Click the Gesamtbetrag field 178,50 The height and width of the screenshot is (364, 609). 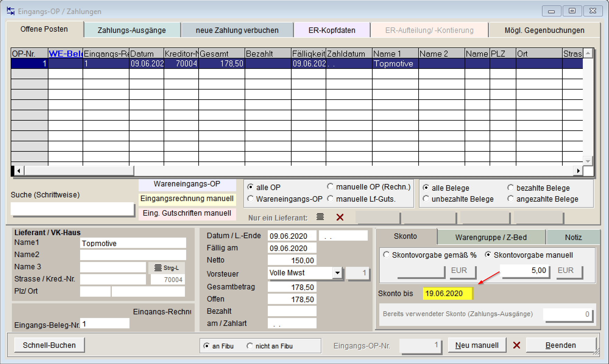pos(292,287)
